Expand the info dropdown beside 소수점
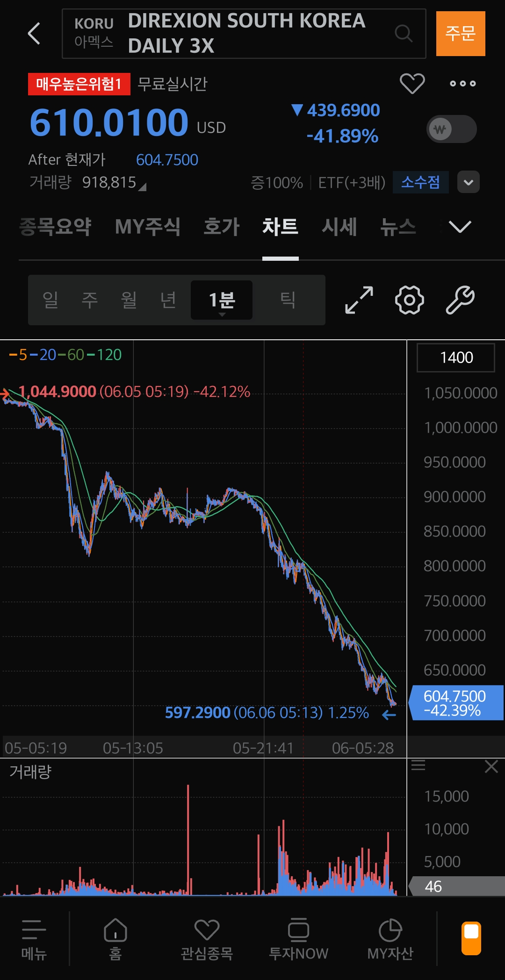This screenshot has width=505, height=980. 469,182
